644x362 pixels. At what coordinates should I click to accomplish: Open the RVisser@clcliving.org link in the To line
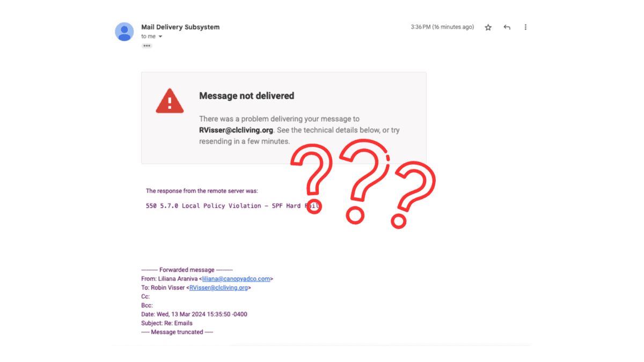point(219,288)
